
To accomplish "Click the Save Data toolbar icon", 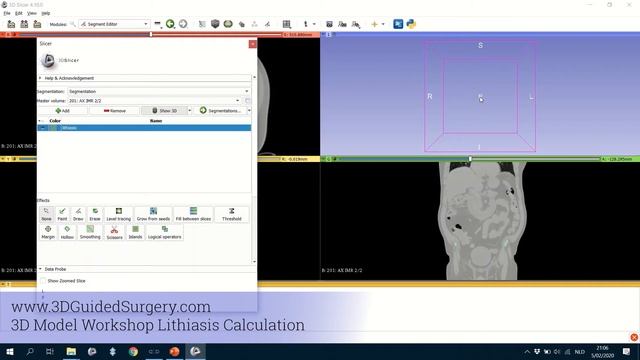I will 37,24.
